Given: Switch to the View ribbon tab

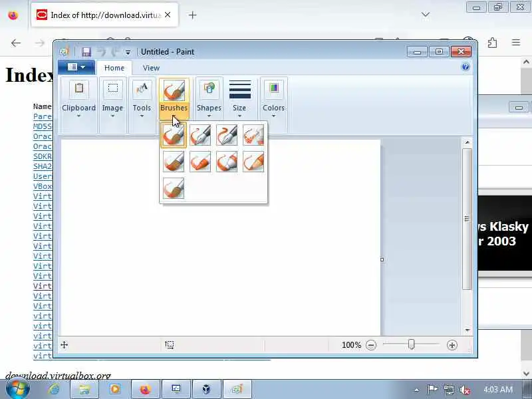Looking at the screenshot, I should [x=152, y=68].
